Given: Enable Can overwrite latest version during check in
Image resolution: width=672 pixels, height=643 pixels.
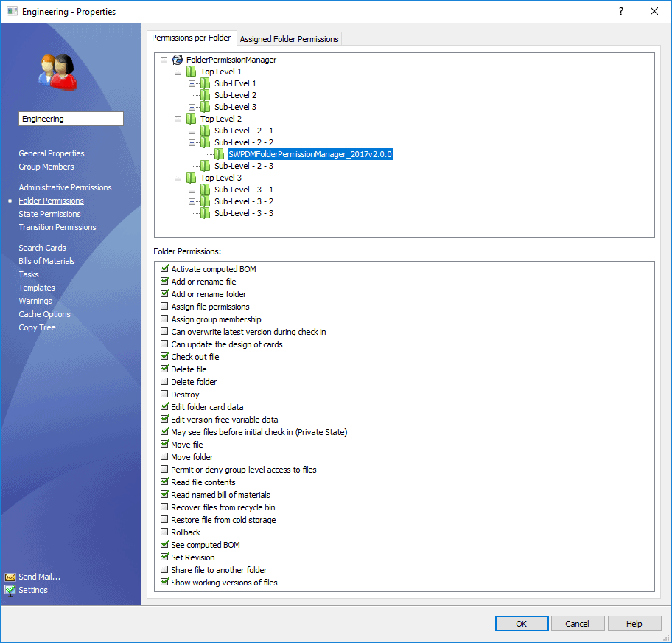Looking at the screenshot, I should pyautogui.click(x=164, y=331).
